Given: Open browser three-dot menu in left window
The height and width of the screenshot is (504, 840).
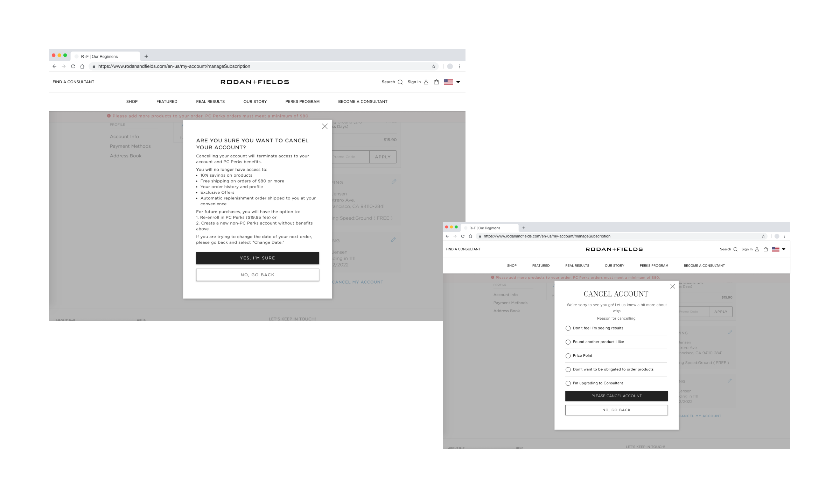Looking at the screenshot, I should (459, 66).
